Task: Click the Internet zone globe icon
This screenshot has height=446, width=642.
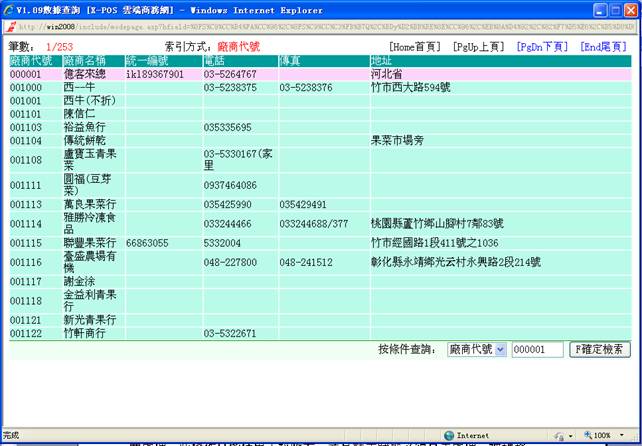Action: click(x=449, y=436)
